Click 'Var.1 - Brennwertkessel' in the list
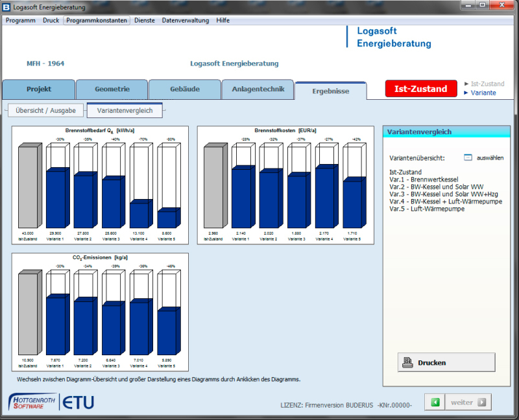 [x=424, y=180]
